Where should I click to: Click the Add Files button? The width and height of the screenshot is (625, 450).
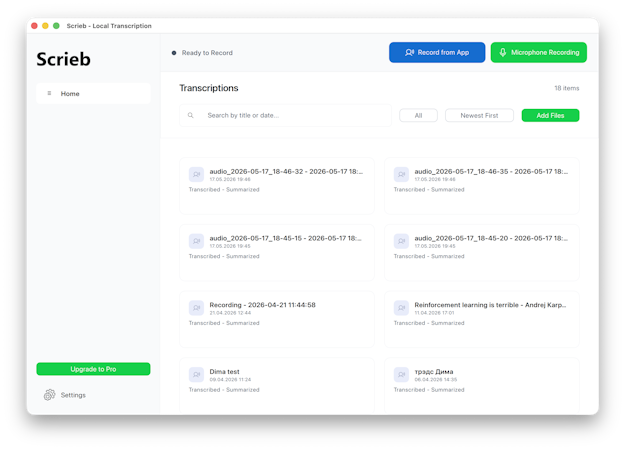(550, 115)
